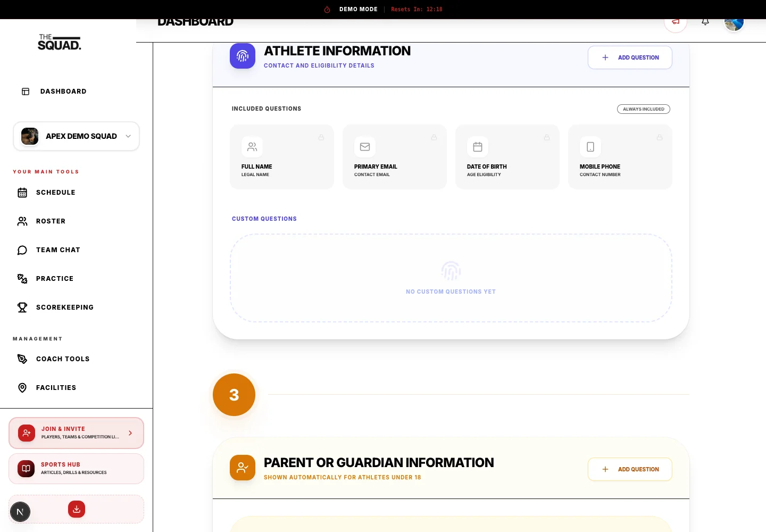Click the Schedule calendar icon
Screen dimensions: 766x532
22,193
